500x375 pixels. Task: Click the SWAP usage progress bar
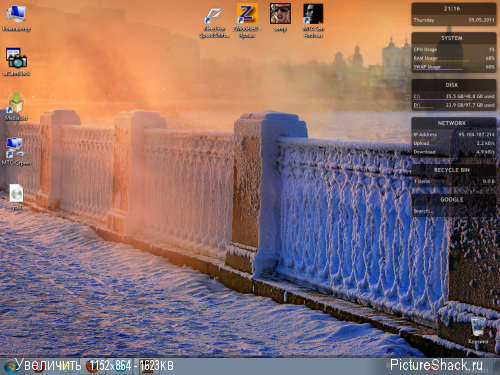438,70
